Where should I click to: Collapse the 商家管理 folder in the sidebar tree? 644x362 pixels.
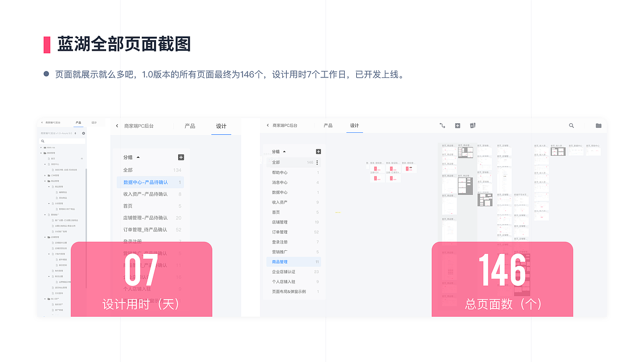point(41,153)
